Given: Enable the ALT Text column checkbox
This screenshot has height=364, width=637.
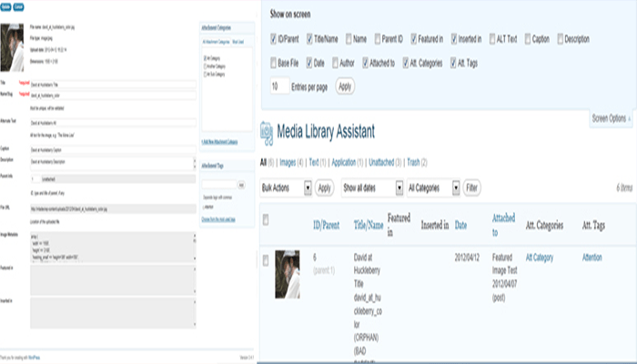Looking at the screenshot, I should point(492,39).
